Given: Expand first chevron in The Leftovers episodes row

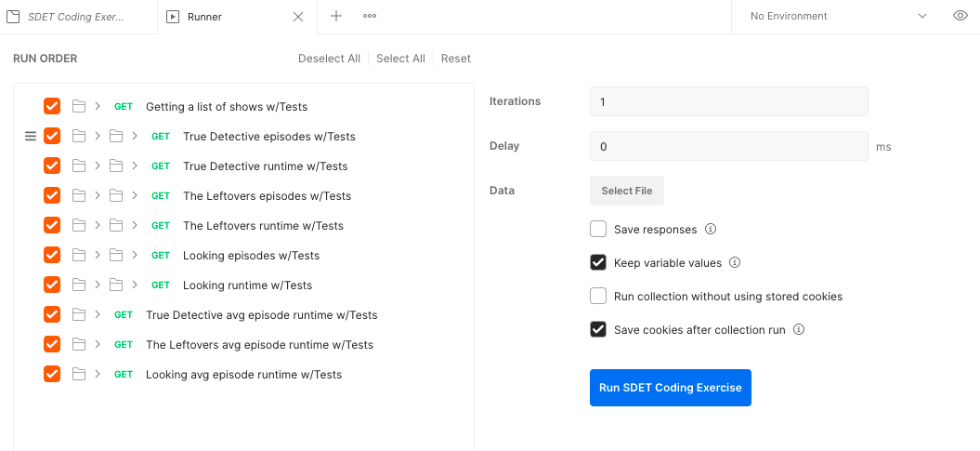Looking at the screenshot, I should [x=98, y=196].
